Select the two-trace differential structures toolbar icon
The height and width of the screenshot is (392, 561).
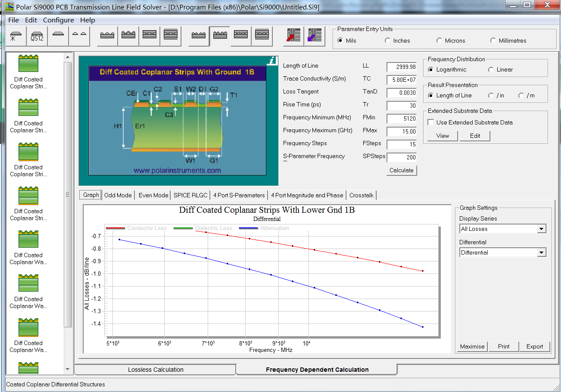[x=79, y=36]
